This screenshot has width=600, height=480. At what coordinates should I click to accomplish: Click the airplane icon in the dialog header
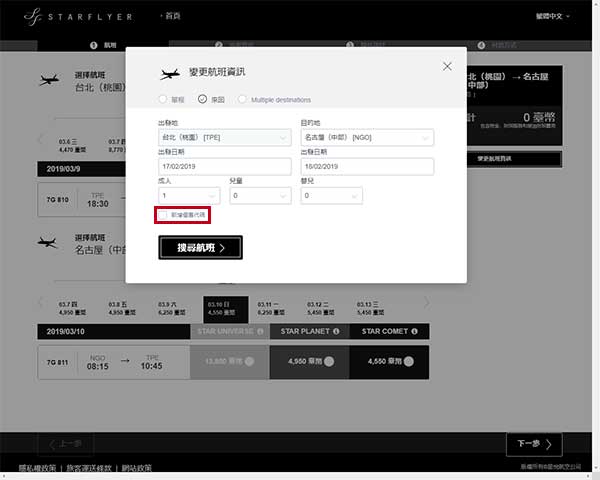pyautogui.click(x=171, y=75)
